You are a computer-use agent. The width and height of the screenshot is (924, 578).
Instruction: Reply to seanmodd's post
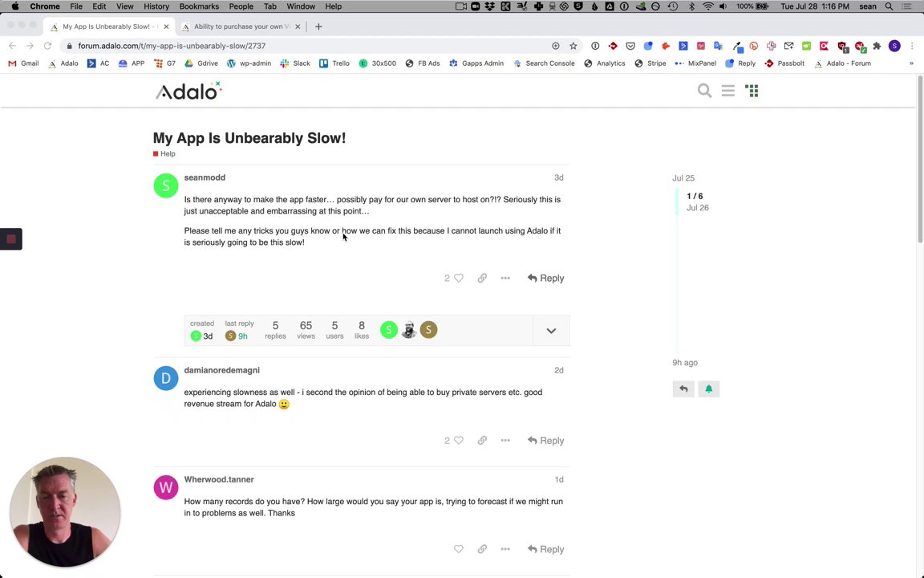545,278
